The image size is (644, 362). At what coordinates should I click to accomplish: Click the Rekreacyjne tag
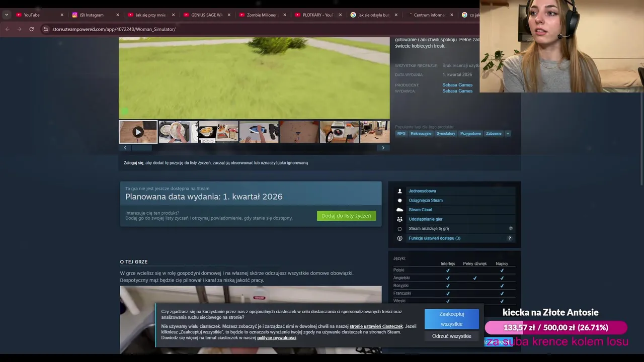[421, 134]
